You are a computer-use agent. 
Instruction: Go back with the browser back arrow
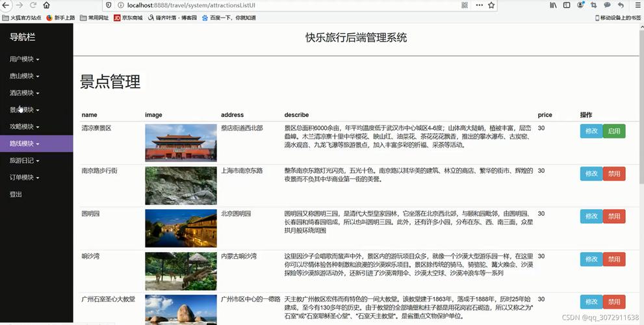tap(5, 5)
